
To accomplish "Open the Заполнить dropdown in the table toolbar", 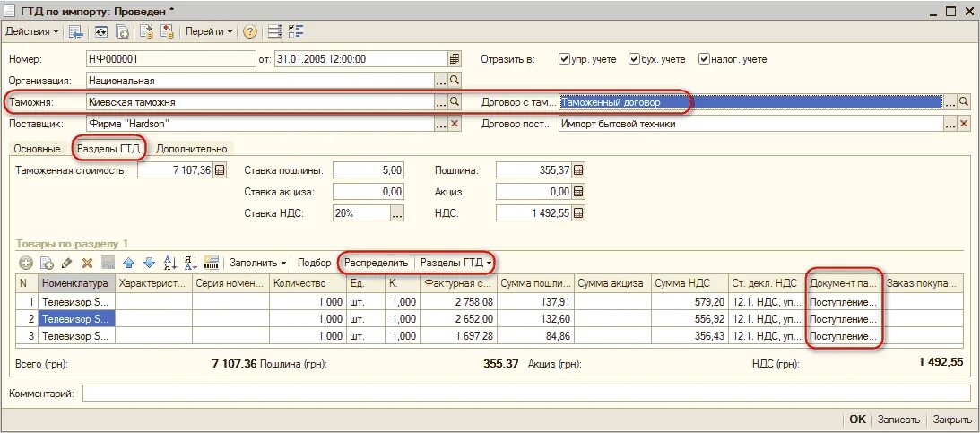I will click(258, 263).
